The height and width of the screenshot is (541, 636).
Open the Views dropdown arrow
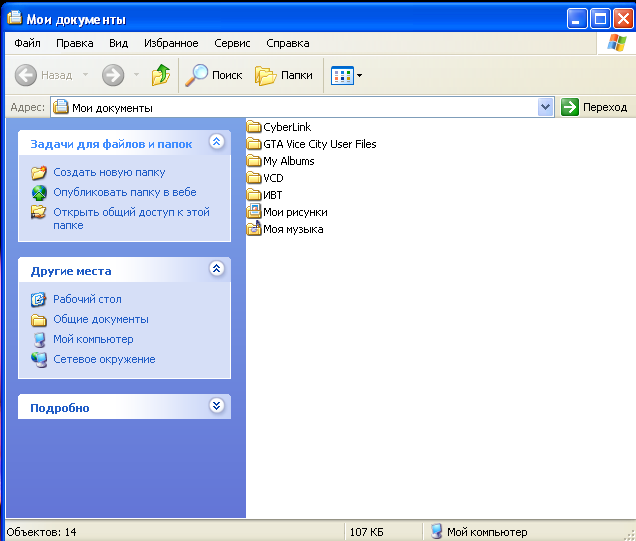tap(359, 75)
